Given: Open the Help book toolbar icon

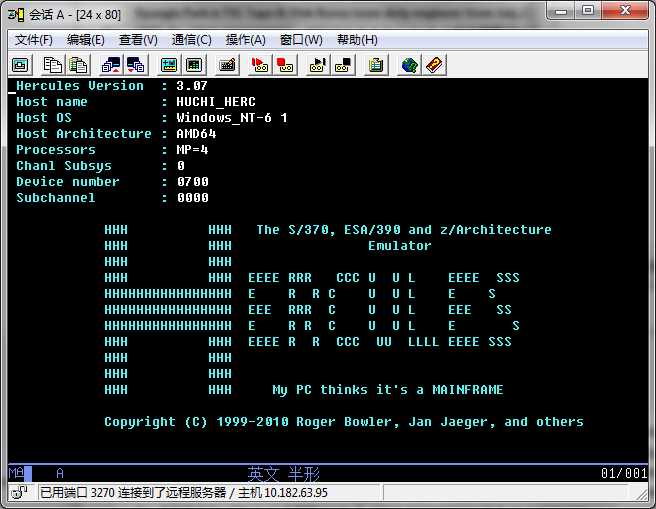Looking at the screenshot, I should point(434,65).
